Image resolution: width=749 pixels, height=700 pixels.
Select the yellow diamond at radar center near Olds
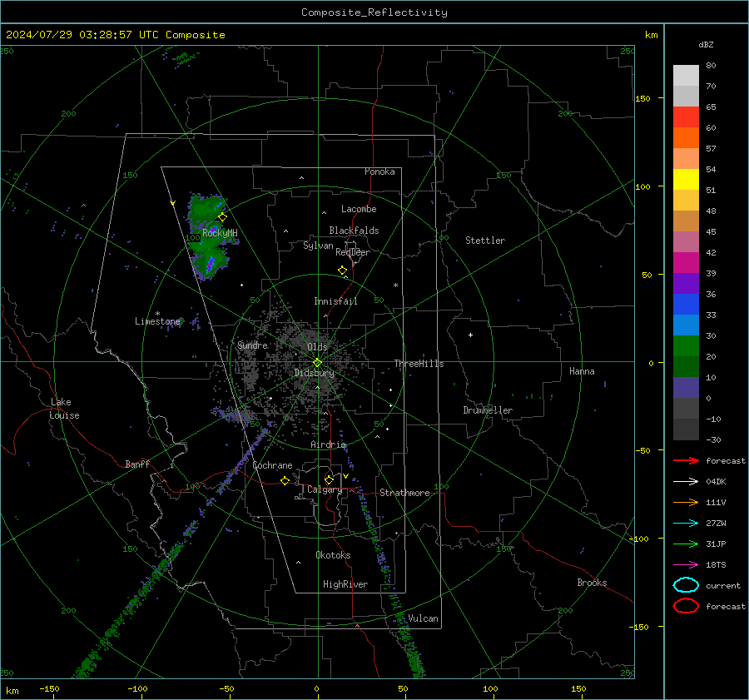[317, 363]
